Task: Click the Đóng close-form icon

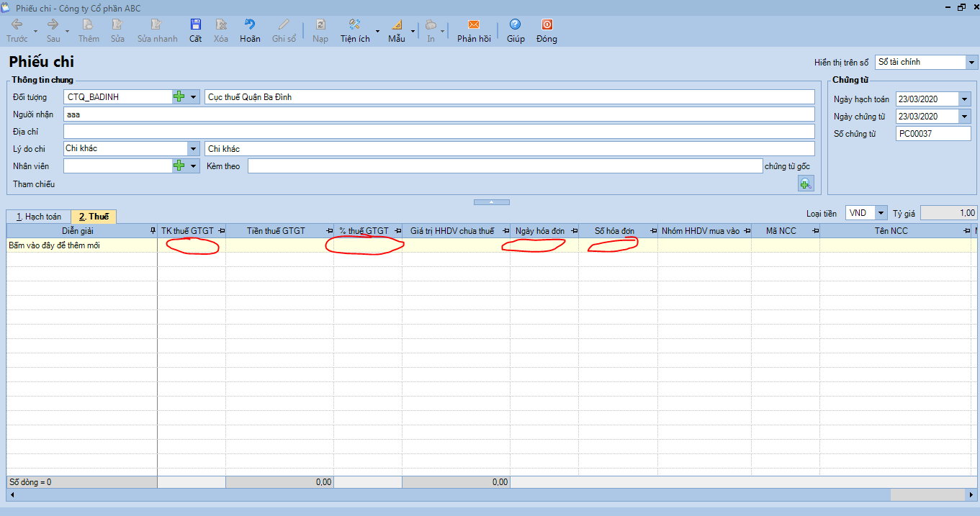Action: point(547,25)
